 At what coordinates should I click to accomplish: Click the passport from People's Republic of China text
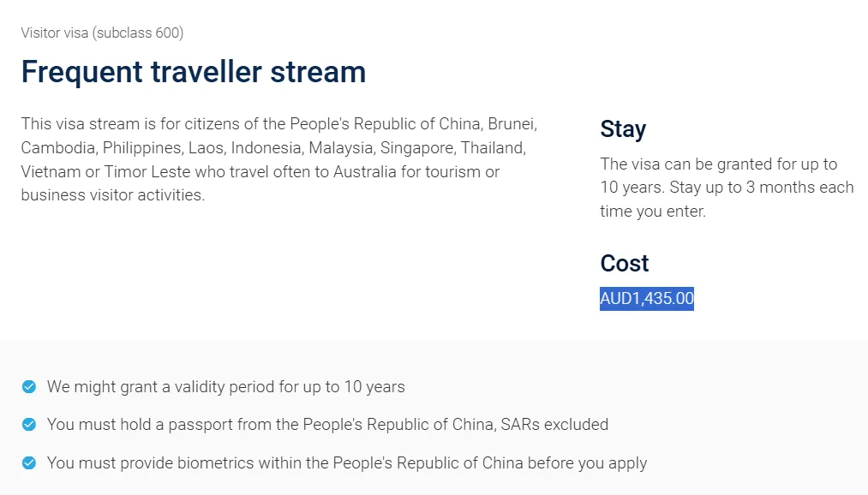coord(327,424)
